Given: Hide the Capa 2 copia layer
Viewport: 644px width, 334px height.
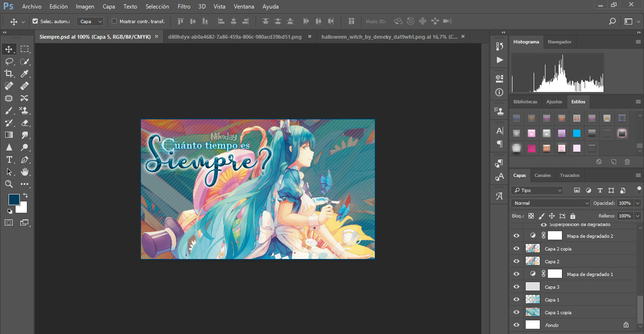Looking at the screenshot, I should 516,249.
